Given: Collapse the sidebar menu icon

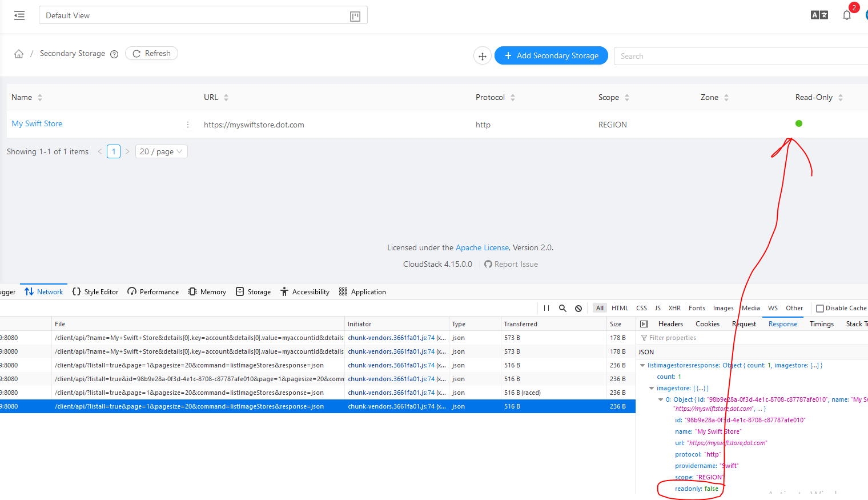Looking at the screenshot, I should point(19,15).
